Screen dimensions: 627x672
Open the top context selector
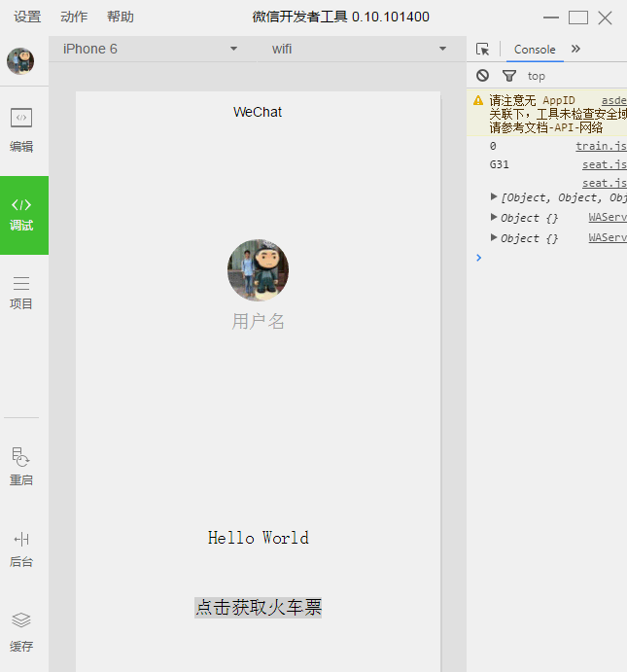click(x=537, y=76)
